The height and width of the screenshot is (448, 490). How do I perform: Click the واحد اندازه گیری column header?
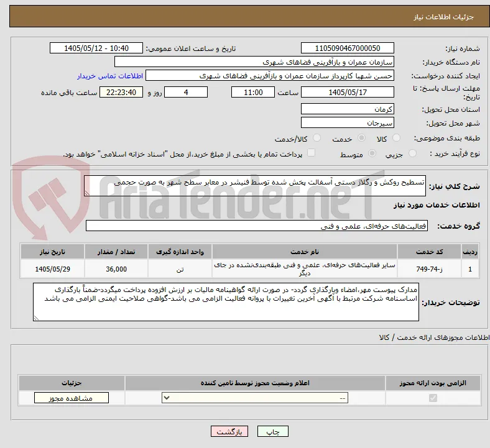click(x=180, y=252)
